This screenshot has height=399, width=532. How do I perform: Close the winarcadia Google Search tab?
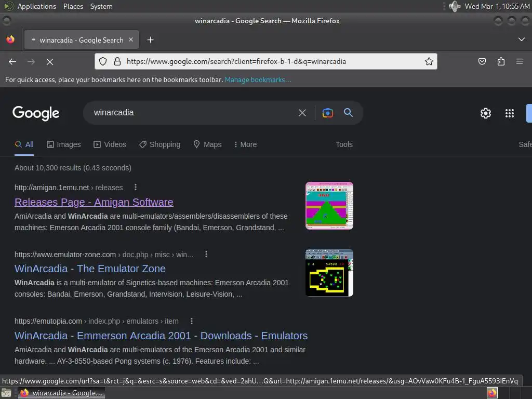tap(131, 39)
